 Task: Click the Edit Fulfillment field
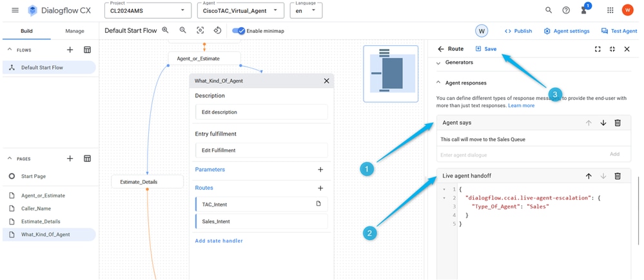262,150
